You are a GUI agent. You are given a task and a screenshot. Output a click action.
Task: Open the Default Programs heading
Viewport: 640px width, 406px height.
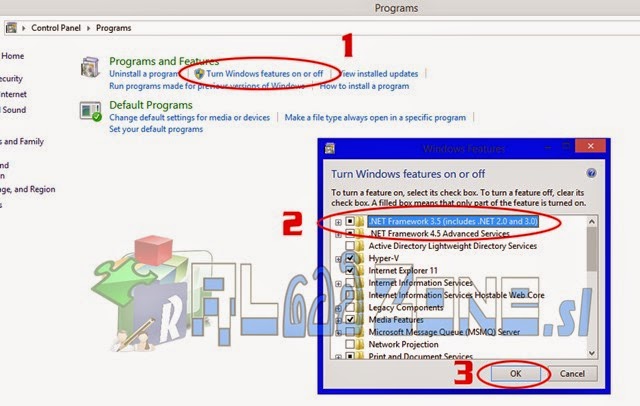151,105
